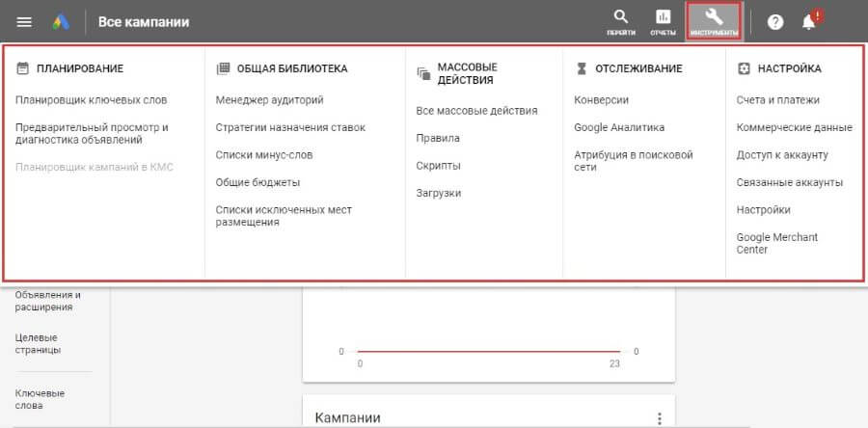Click the Все кампании title

coord(144,22)
